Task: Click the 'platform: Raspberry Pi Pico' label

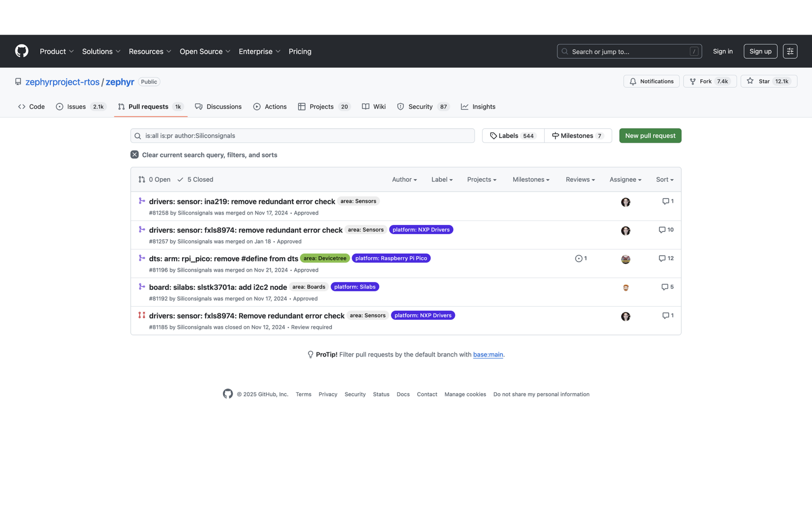Action: (391, 258)
